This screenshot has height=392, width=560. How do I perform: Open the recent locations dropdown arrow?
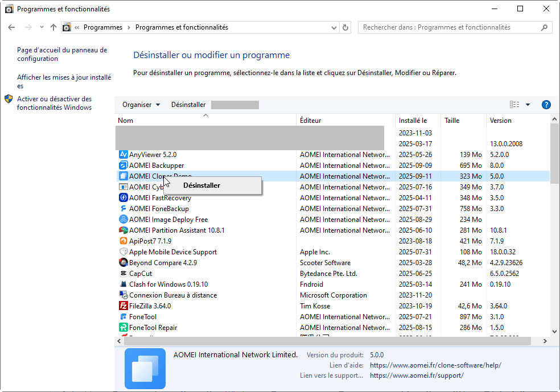coord(42,27)
